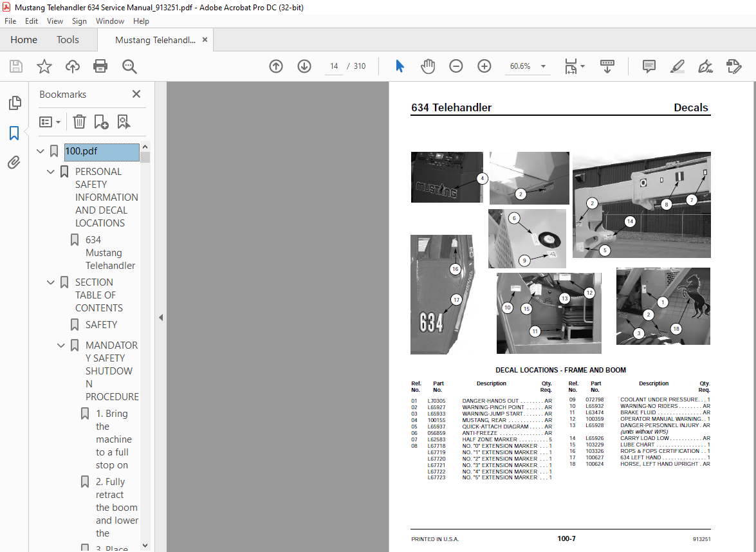Open 634 Mustang Telehandler bookmark
The image size is (756, 552).
(111, 253)
